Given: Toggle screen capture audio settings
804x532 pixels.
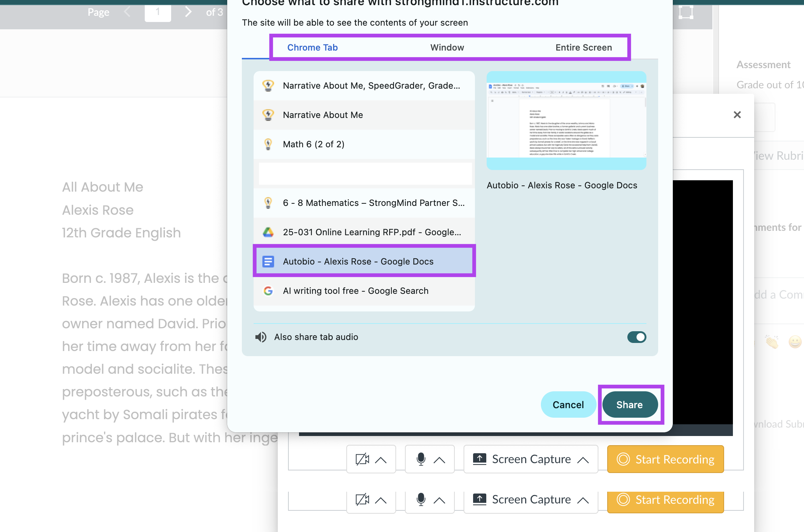Looking at the screenshot, I should coord(637,337).
